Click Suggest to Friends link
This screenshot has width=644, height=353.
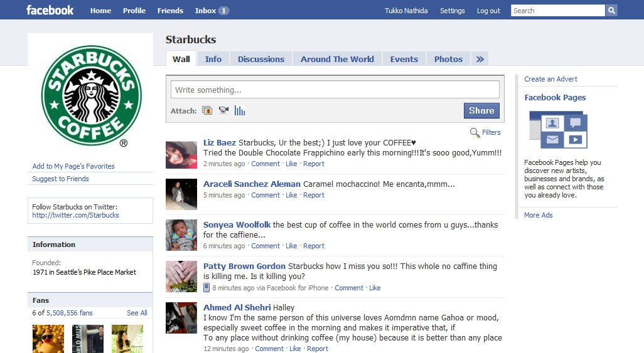click(x=60, y=179)
